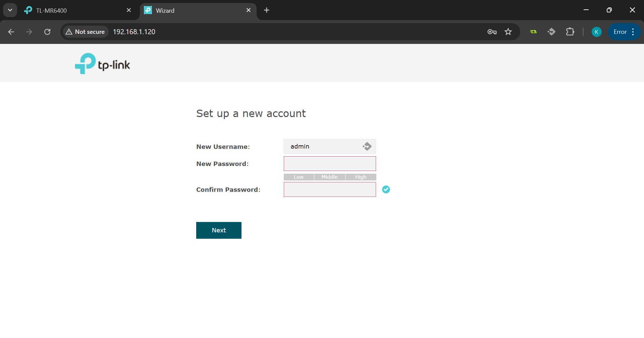This screenshot has width=644, height=338.
Task: Click the 'Confirm Password:' label
Action: pyautogui.click(x=228, y=189)
